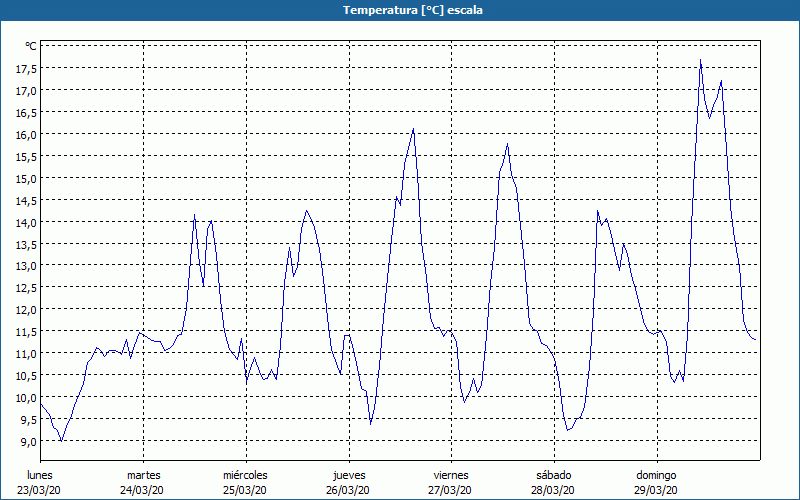Click the 9,5 axis value
The width and height of the screenshot is (800, 500).
tap(28, 419)
